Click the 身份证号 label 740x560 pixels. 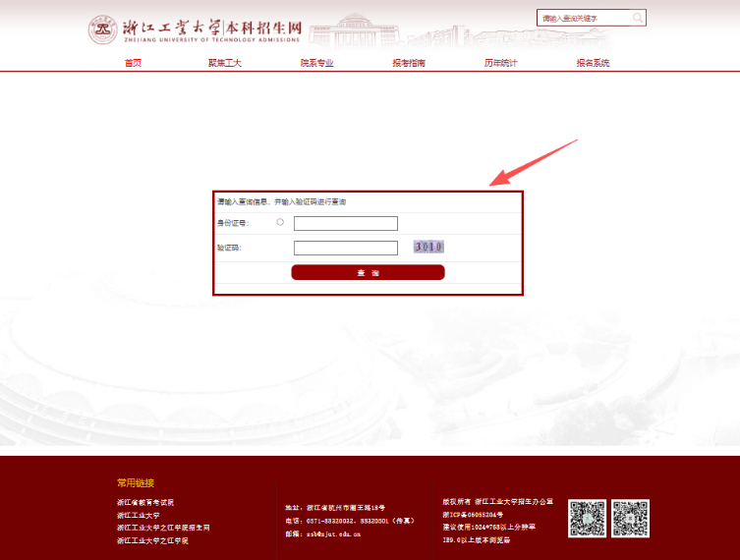(x=233, y=223)
